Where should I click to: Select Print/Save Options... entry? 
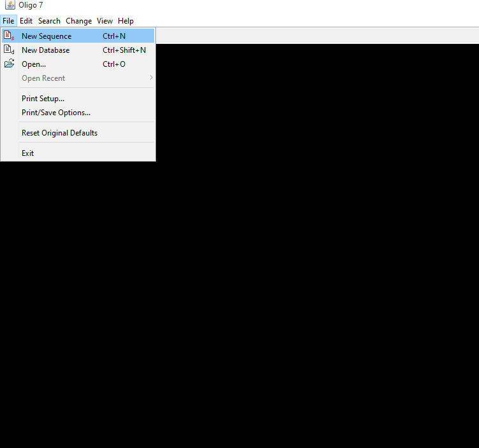[x=56, y=113]
